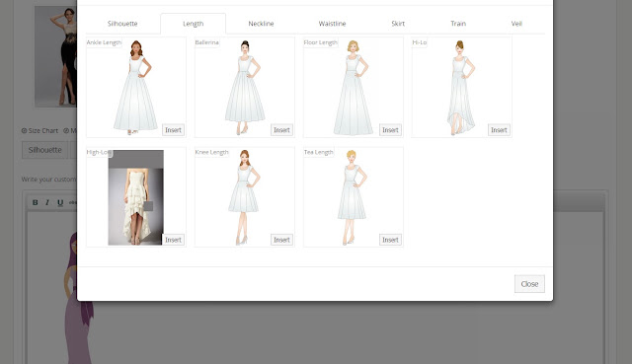Select the High-Low dress photo
This screenshot has width=632, height=364.
tap(136, 197)
